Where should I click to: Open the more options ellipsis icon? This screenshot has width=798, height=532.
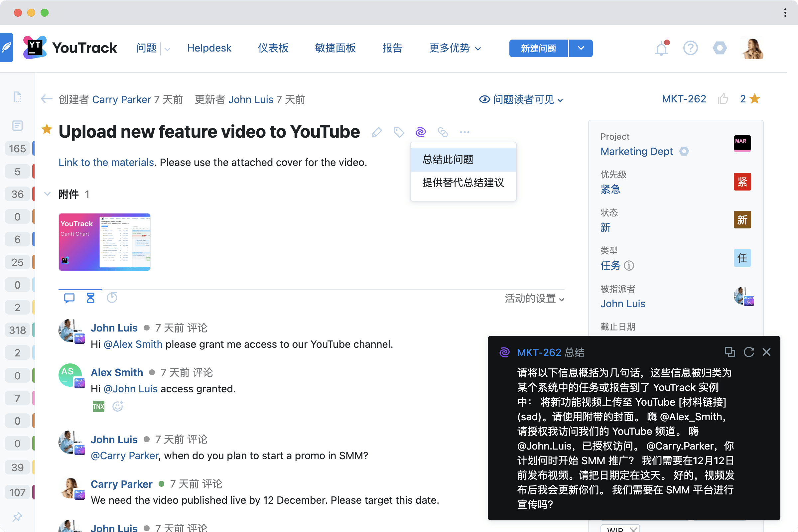point(465,132)
